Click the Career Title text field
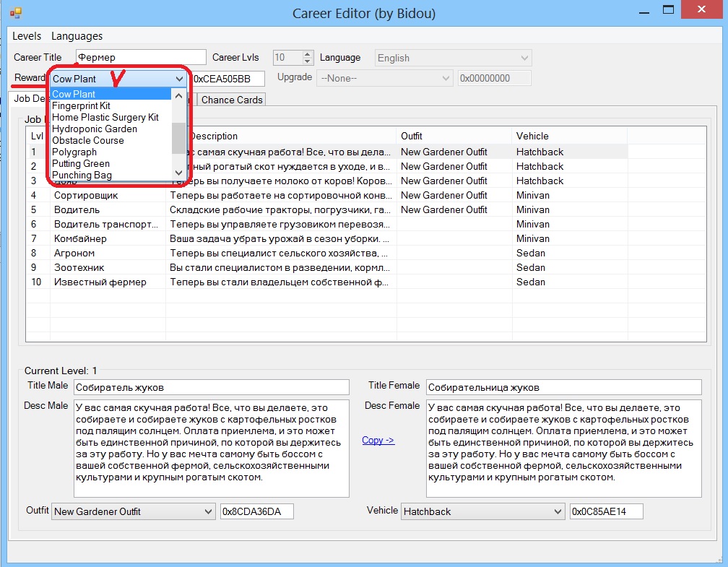This screenshot has height=567, width=728. coord(141,58)
